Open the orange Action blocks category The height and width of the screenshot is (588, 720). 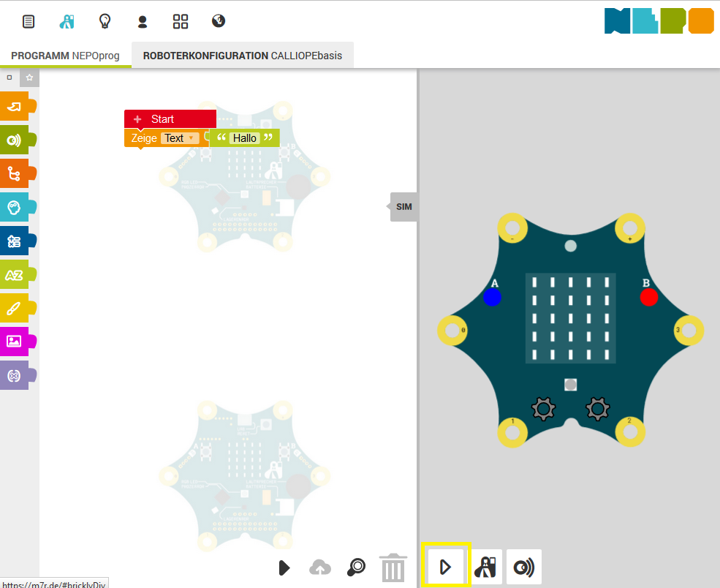15,107
